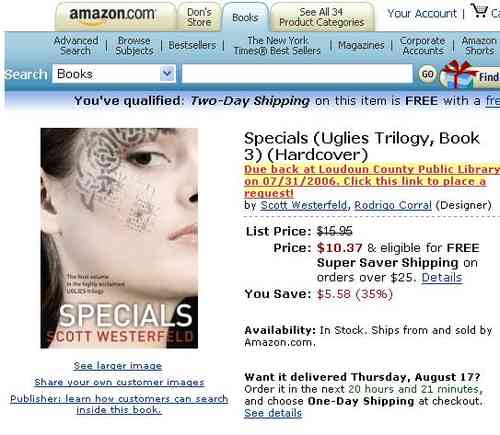Open See All 34 Product Categories tab
500x435 pixels.
tap(322, 17)
